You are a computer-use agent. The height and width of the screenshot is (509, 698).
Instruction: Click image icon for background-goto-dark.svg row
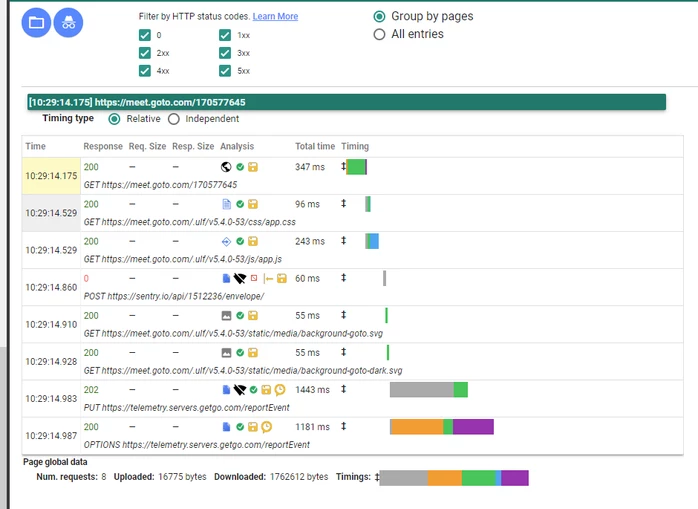[x=226, y=353]
